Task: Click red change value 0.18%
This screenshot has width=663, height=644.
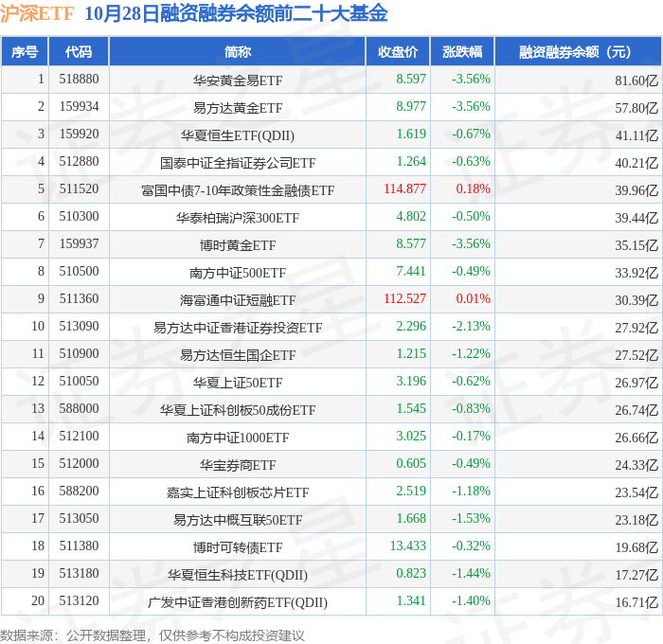Action: tap(473, 189)
